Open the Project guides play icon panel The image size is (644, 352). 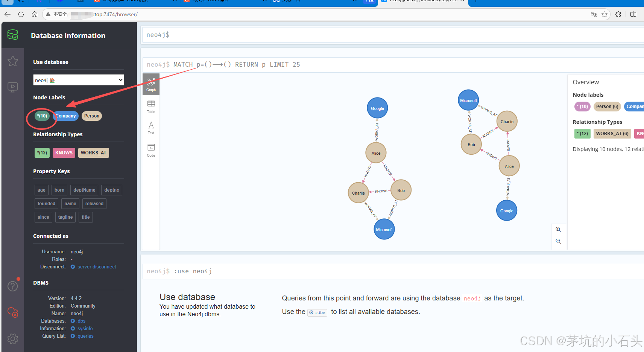13,87
